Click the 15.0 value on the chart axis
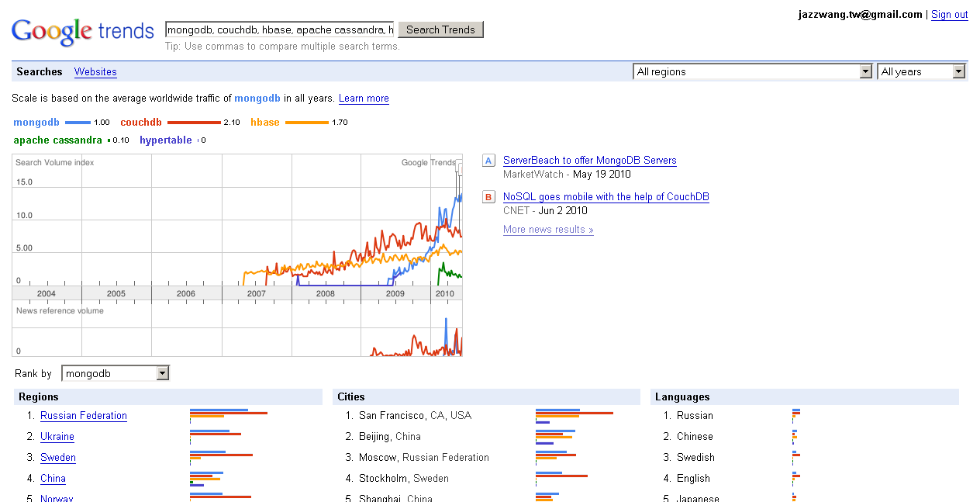The width and height of the screenshot is (980, 502). click(24, 182)
